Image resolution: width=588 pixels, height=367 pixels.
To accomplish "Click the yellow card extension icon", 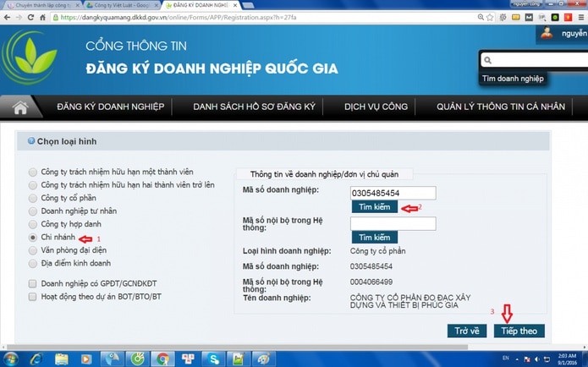I will pyautogui.click(x=516, y=17).
